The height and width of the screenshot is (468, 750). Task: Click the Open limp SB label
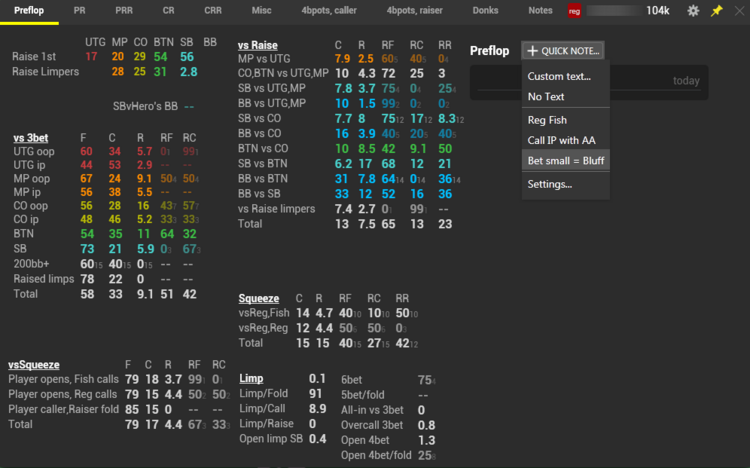(271, 439)
